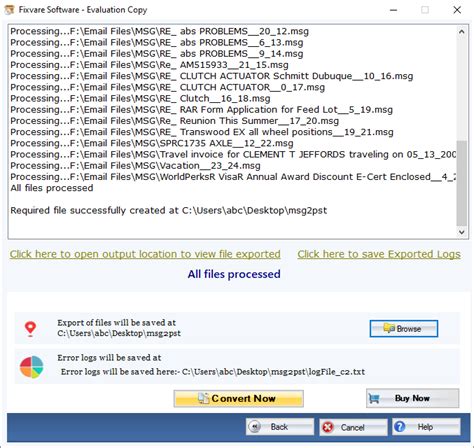Click the log scrollbar up arrow
474x448 pixels.
[x=462, y=32]
